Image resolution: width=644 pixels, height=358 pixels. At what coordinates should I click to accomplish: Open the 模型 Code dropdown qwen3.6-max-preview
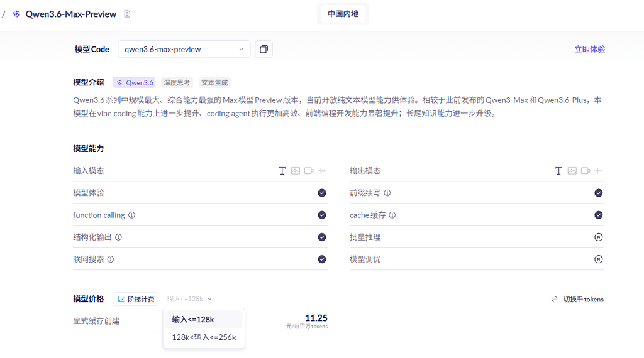point(184,49)
